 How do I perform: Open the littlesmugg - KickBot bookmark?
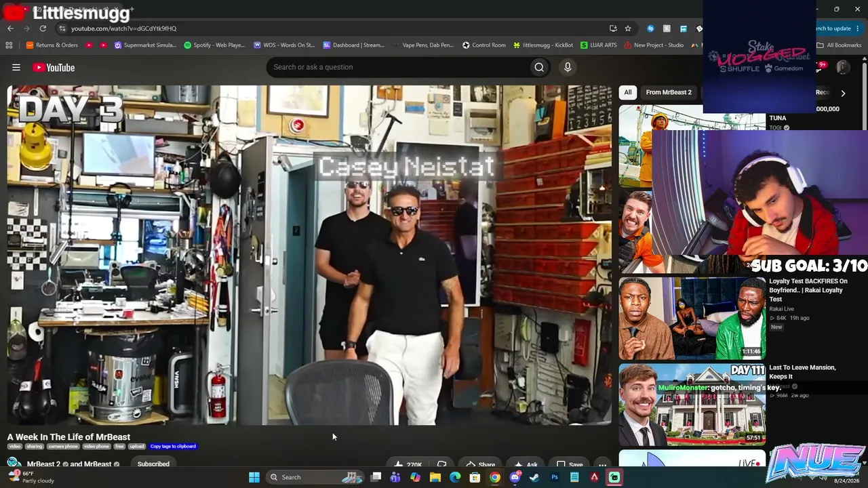pyautogui.click(x=543, y=45)
